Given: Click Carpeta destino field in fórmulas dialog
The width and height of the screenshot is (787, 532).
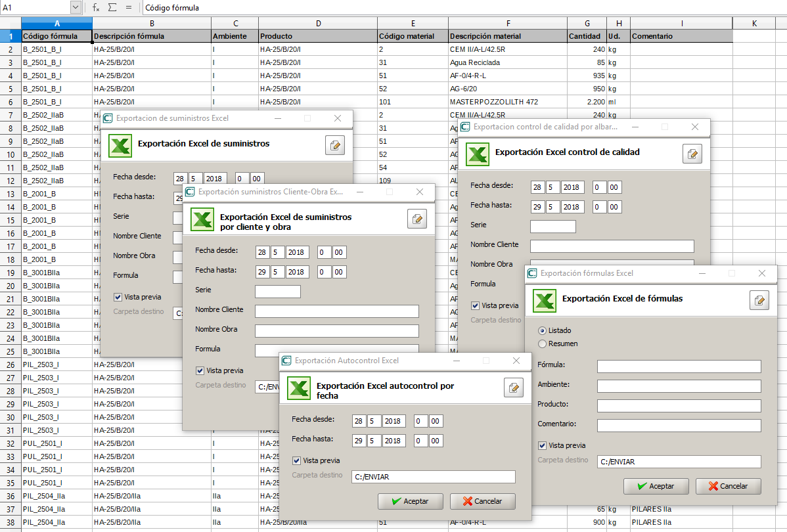Looking at the screenshot, I should point(679,462).
